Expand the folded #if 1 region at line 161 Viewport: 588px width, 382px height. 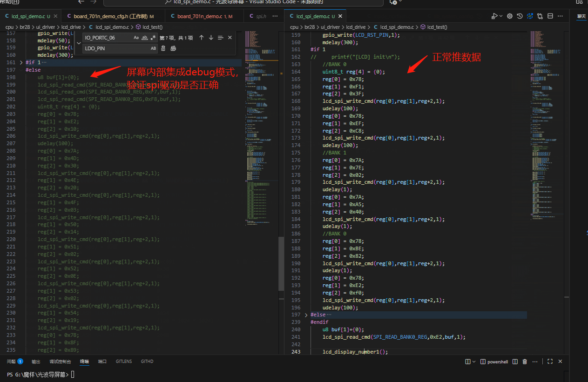point(21,62)
